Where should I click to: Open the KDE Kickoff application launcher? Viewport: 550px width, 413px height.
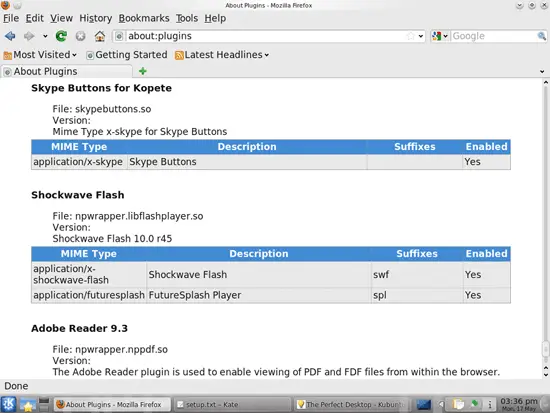tap(8, 404)
